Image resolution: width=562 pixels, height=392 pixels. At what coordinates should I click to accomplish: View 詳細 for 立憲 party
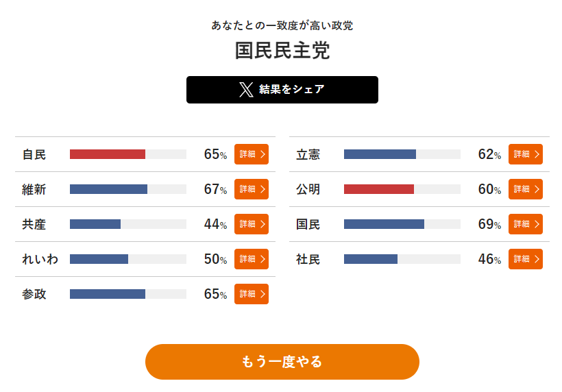[x=526, y=154]
